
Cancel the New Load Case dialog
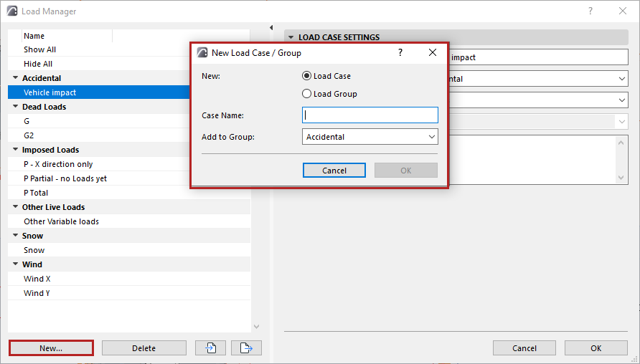tap(334, 171)
